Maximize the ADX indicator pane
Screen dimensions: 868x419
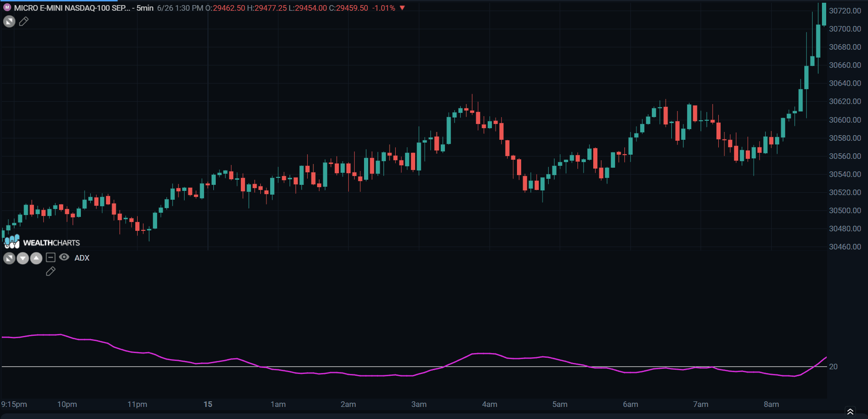[x=9, y=258]
